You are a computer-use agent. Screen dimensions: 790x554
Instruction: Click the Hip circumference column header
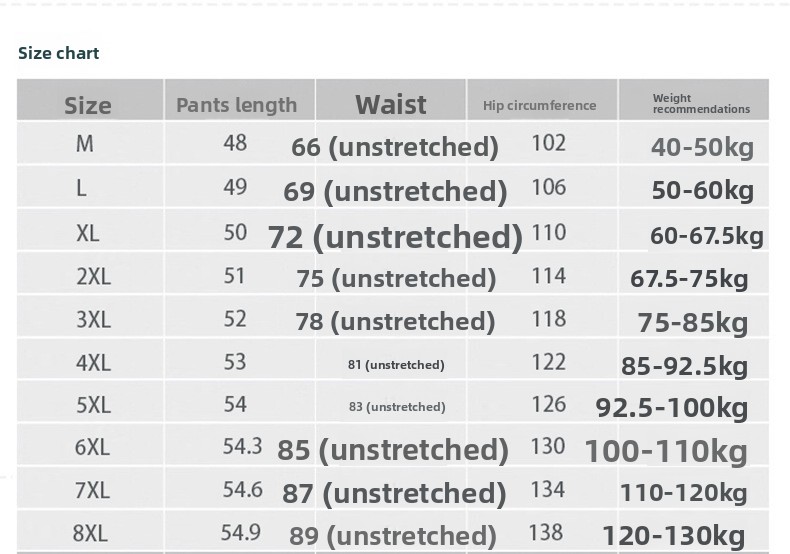tap(539, 105)
